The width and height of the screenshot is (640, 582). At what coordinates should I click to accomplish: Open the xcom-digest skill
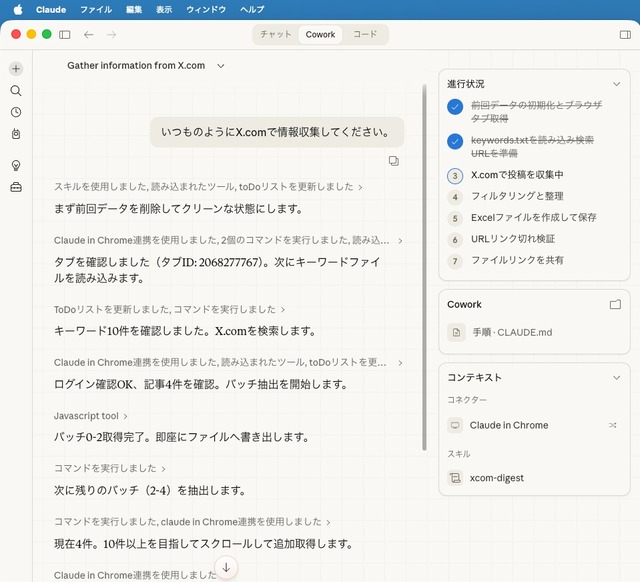pos(496,478)
